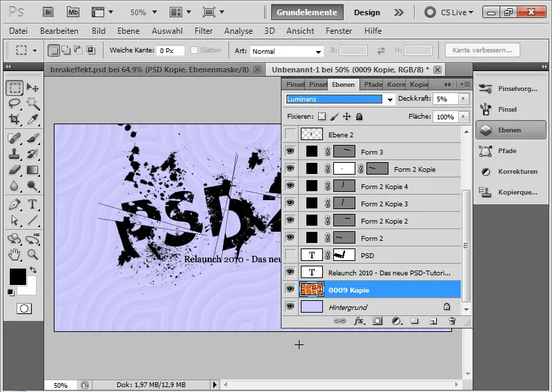The image size is (552, 392).
Task: Select the Blur tool
Action: point(14,186)
